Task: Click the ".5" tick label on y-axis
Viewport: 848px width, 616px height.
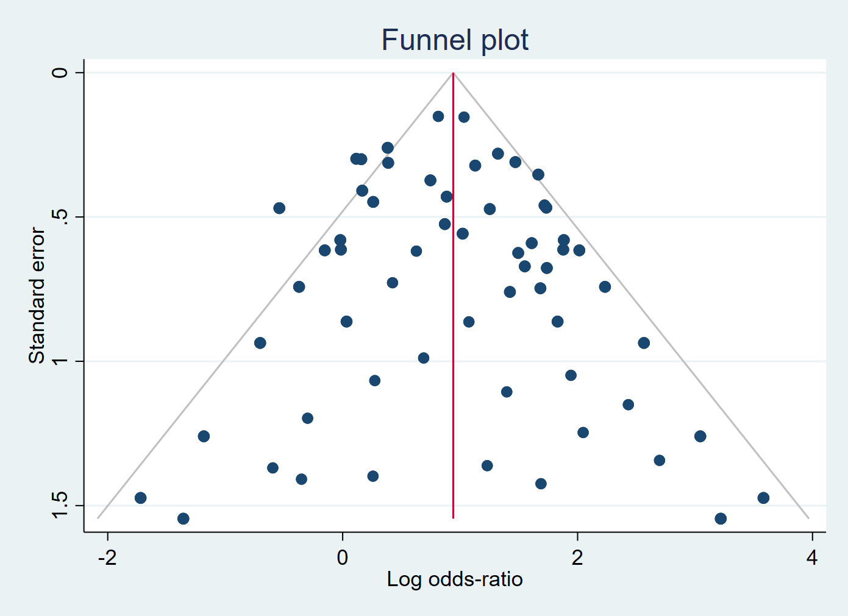Action: pos(60,217)
